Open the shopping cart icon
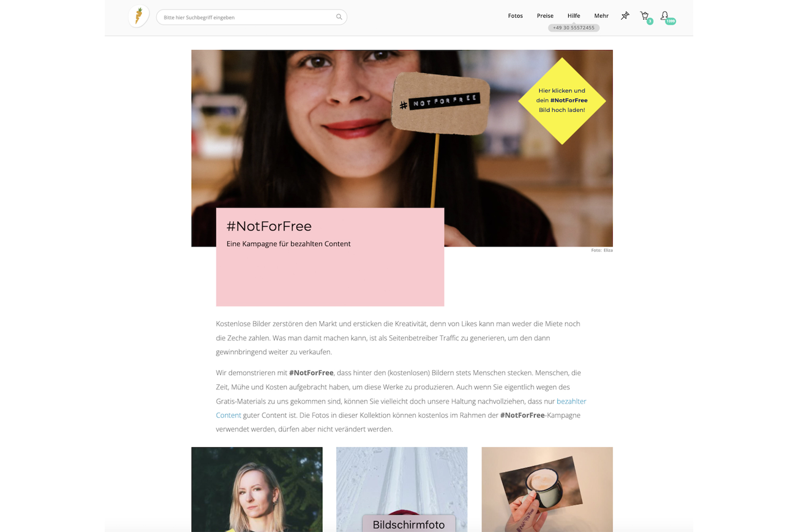 coord(644,16)
